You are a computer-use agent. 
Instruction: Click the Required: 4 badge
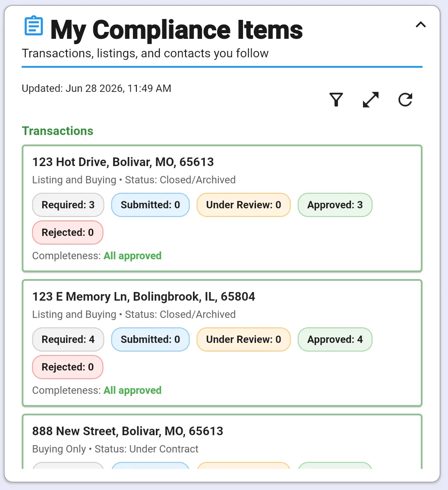(x=68, y=339)
